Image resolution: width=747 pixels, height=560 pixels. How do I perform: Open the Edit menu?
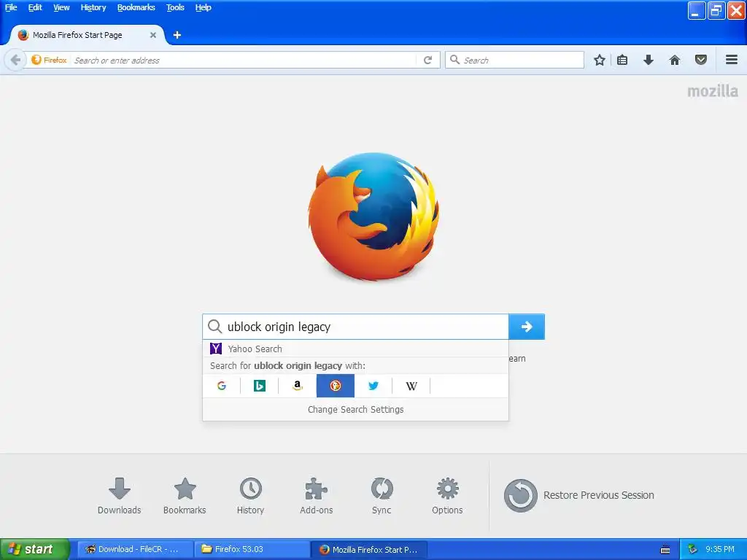(x=35, y=7)
